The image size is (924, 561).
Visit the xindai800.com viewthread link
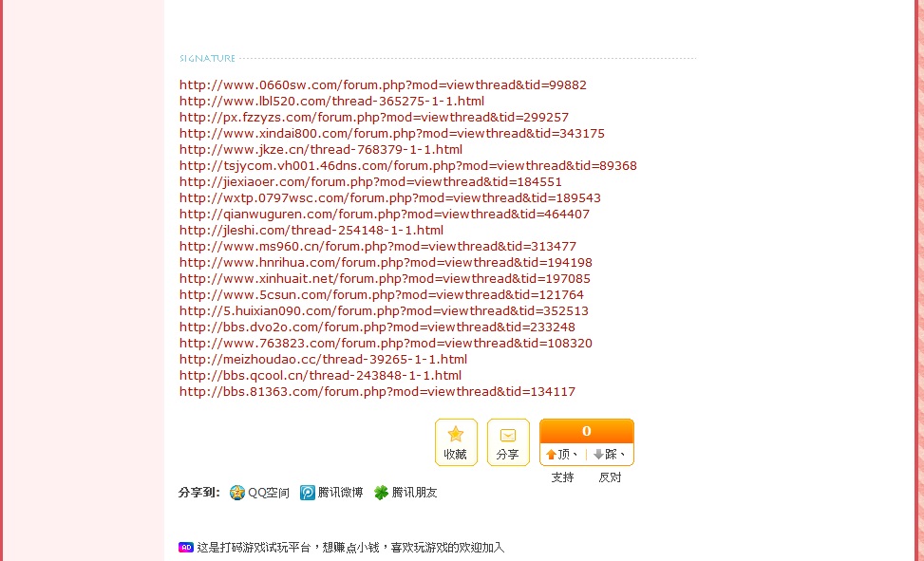(391, 134)
